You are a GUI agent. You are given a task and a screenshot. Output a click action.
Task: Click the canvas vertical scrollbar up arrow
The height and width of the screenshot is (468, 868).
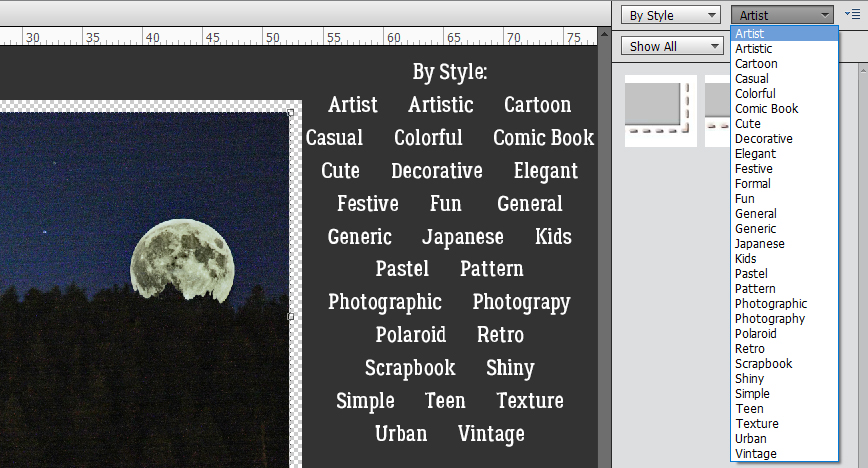coord(604,34)
